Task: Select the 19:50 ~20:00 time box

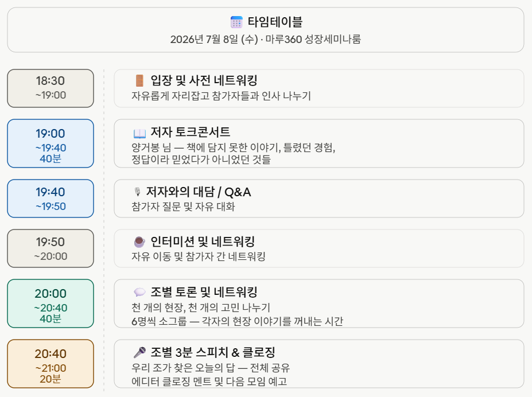Action: pyautogui.click(x=51, y=248)
